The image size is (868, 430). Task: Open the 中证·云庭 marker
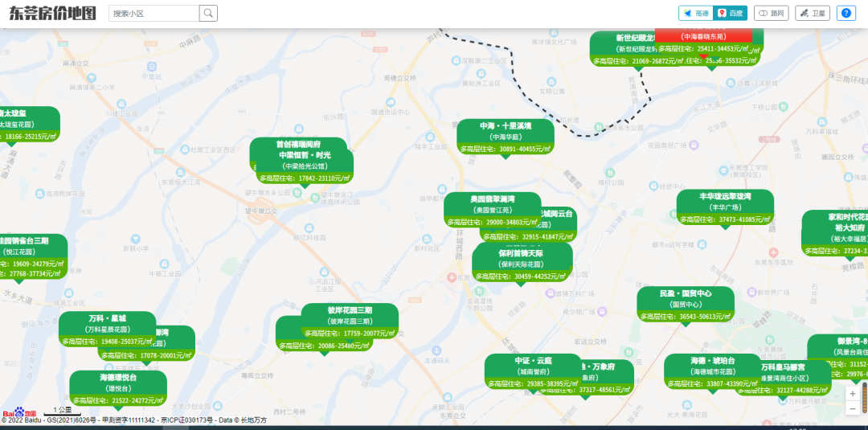(533, 371)
